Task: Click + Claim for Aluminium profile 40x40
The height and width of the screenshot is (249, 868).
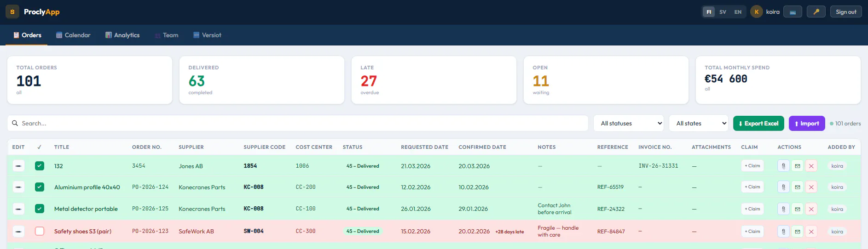Action: pos(752,187)
